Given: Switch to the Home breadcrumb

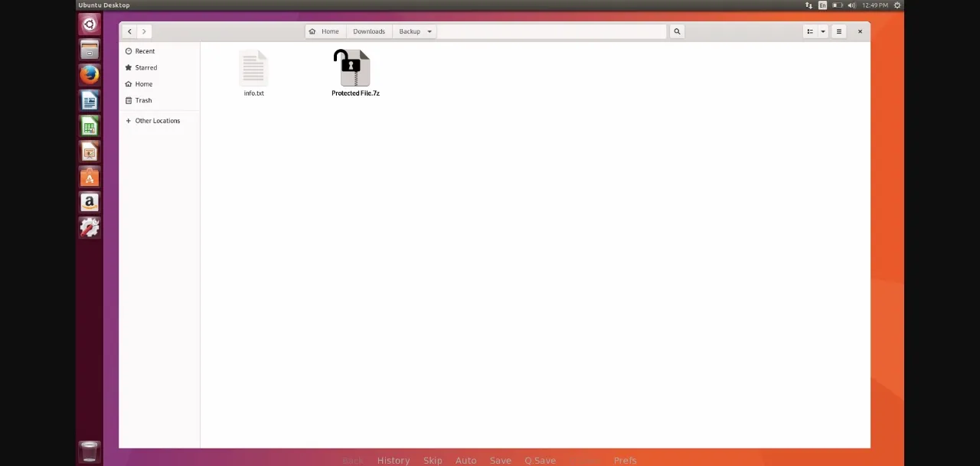Looking at the screenshot, I should point(325,31).
